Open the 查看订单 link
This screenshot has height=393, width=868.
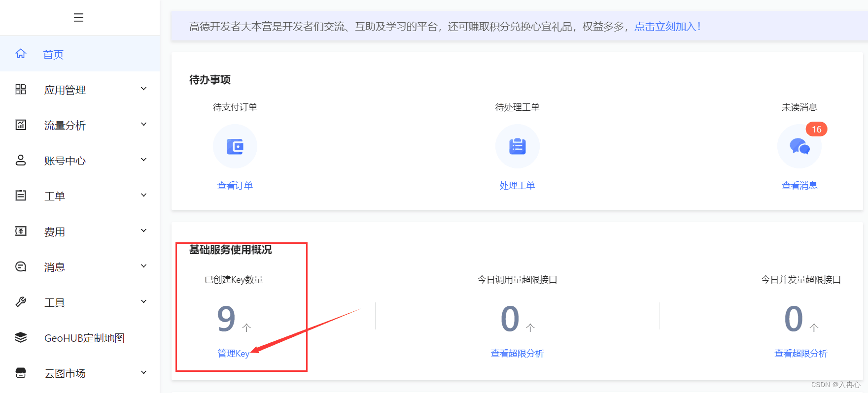[x=235, y=185]
